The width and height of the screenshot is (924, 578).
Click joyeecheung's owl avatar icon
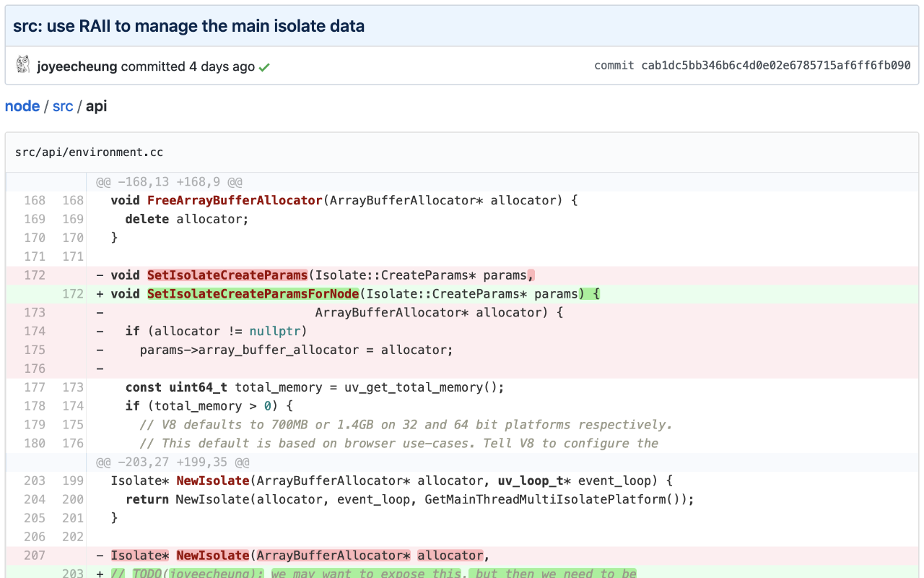[x=23, y=64]
